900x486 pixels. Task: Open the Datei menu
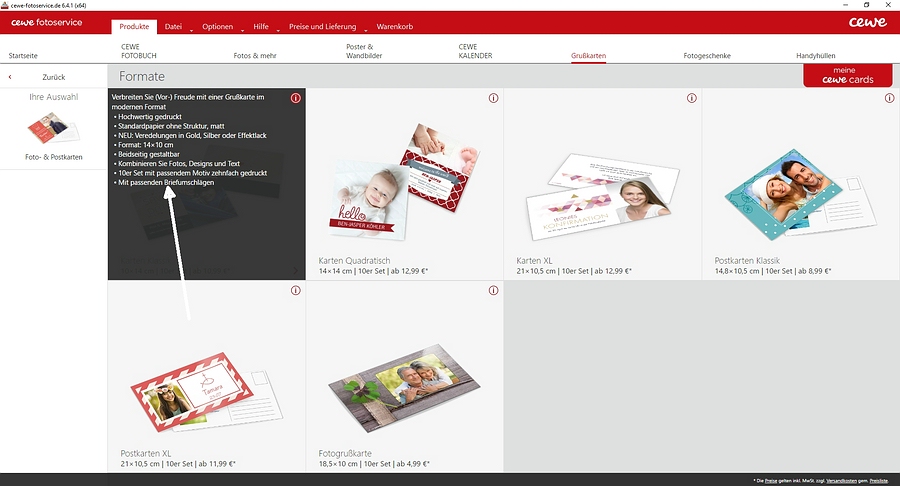tap(173, 26)
